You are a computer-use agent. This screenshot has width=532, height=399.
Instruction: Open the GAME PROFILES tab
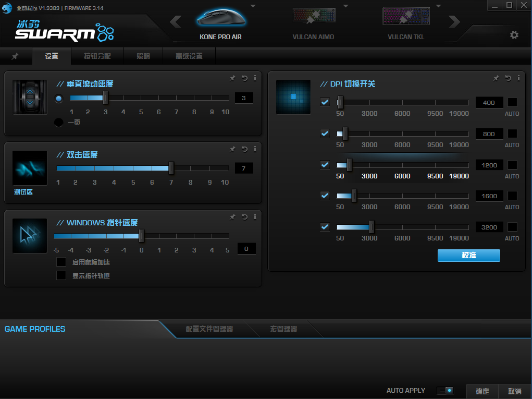click(35, 329)
